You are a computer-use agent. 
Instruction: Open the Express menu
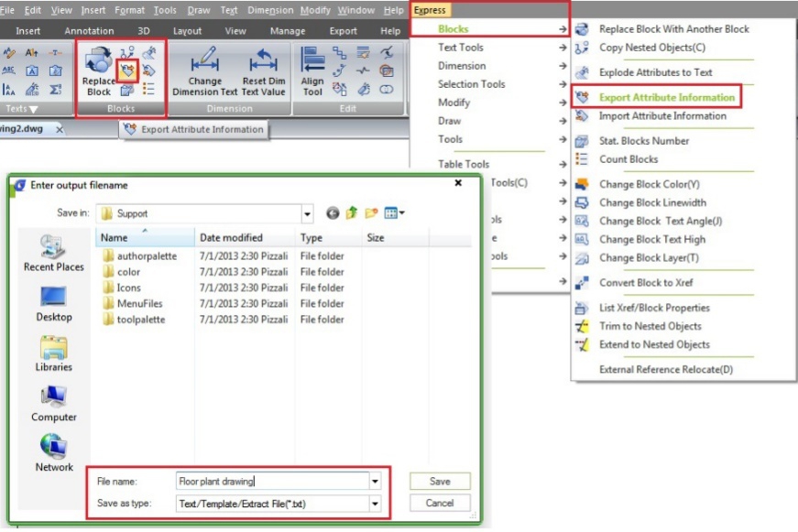(432, 10)
